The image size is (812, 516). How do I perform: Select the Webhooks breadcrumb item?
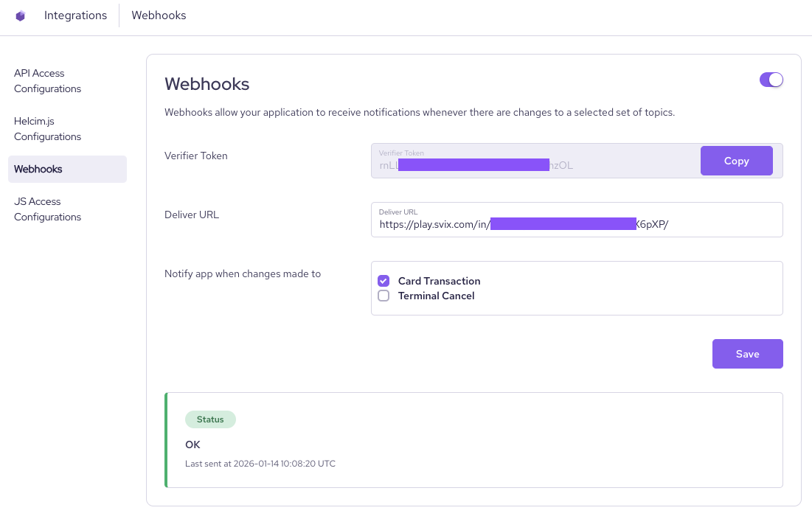pos(159,15)
